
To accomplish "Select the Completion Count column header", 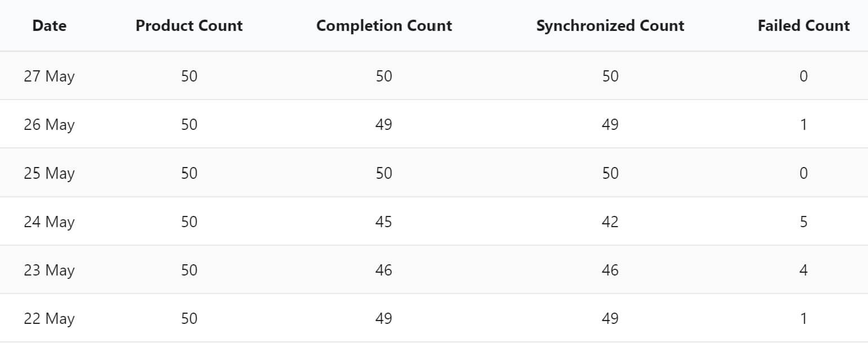I will pyautogui.click(x=384, y=26).
